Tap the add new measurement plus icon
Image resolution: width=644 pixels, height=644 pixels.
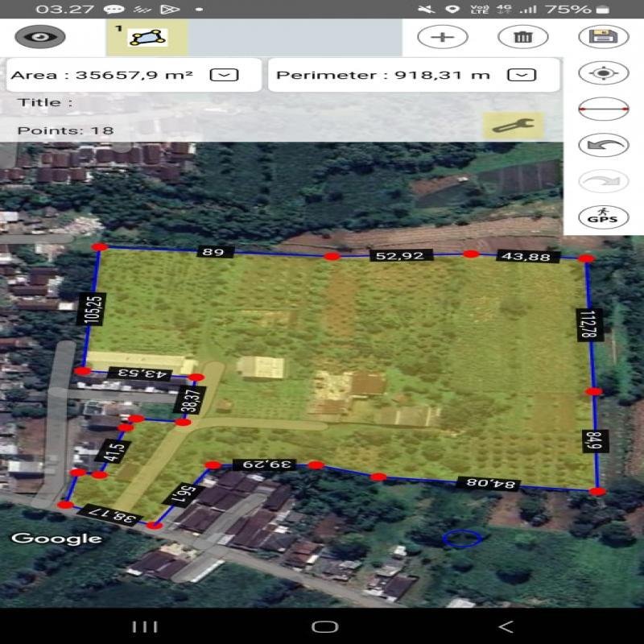(442, 37)
